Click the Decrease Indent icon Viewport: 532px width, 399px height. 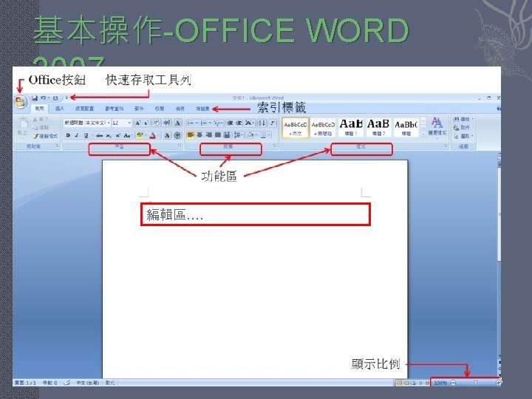coord(230,123)
